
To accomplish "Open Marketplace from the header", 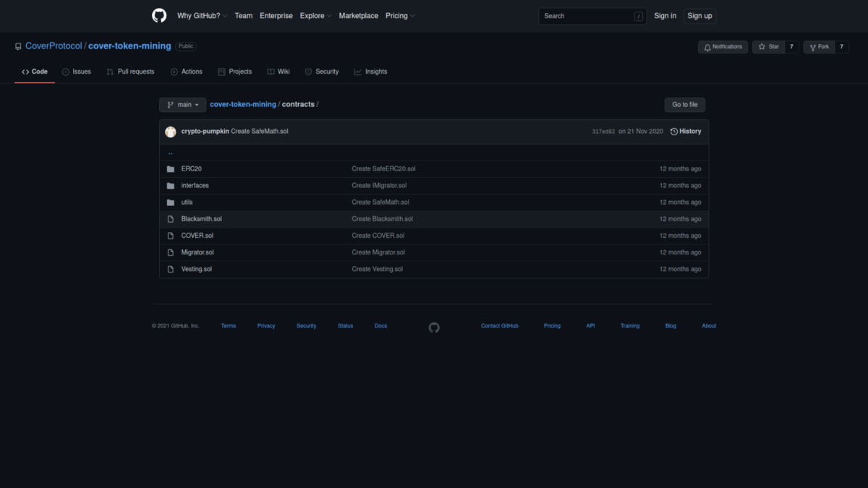I will click(x=359, y=16).
